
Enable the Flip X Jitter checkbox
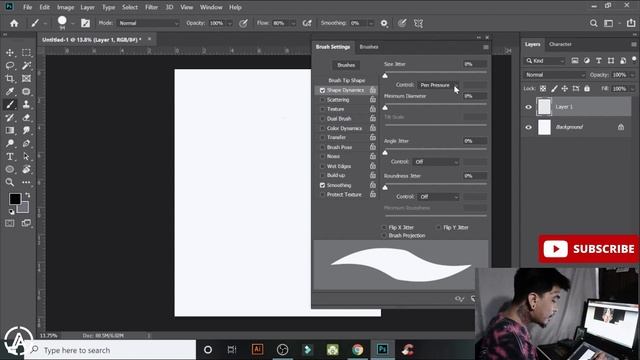coord(384,227)
